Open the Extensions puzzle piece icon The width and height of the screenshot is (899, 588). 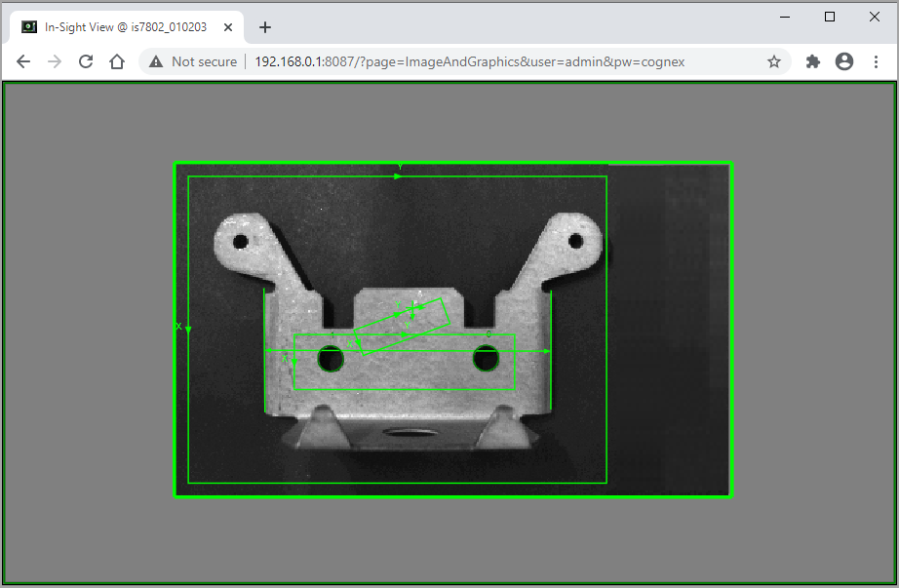[813, 61]
